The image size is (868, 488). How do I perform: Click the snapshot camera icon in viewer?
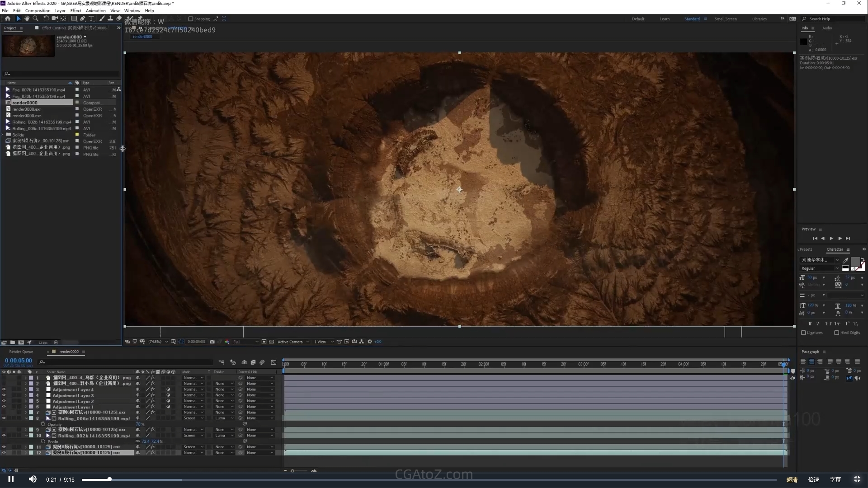click(x=212, y=342)
